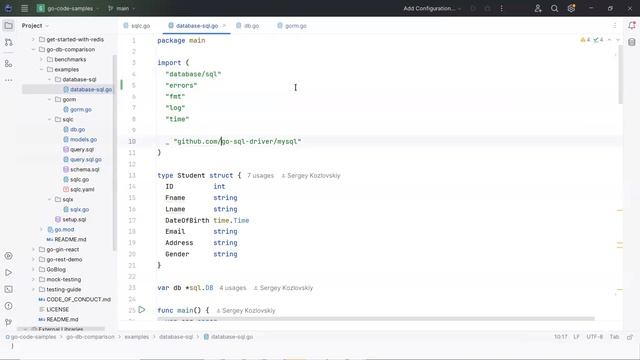The height and width of the screenshot is (360, 640).
Task: Click examples breadcrumb in navigation bar
Action: tap(137, 337)
